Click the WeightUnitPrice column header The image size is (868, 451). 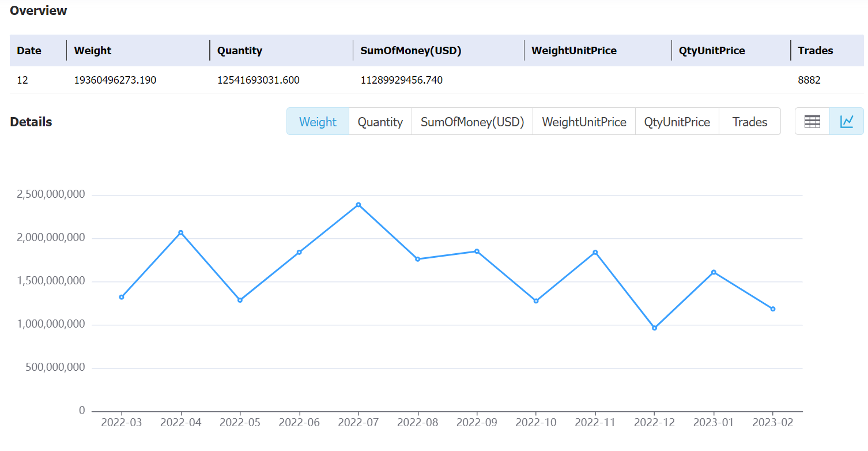pyautogui.click(x=574, y=51)
